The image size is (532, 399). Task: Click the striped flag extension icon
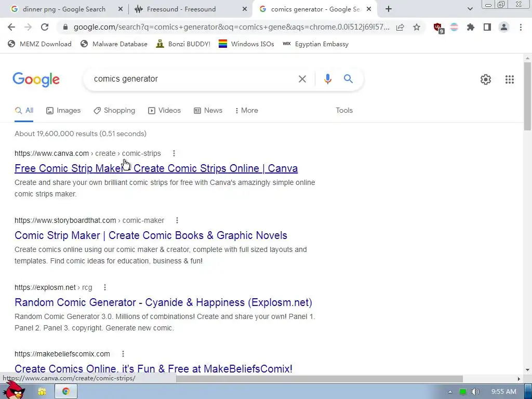tap(454, 27)
